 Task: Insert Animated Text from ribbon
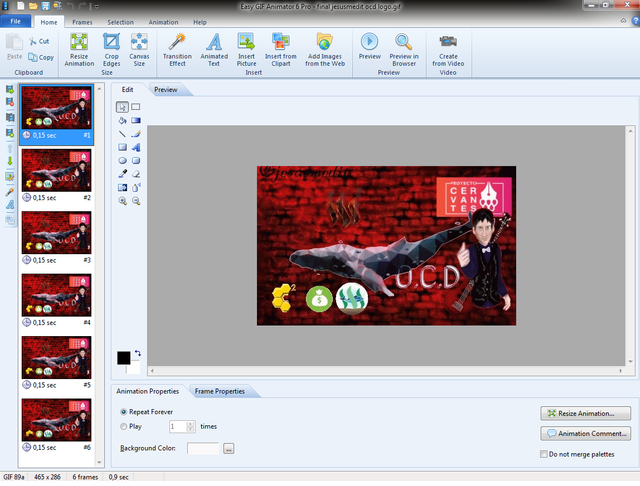pos(214,50)
